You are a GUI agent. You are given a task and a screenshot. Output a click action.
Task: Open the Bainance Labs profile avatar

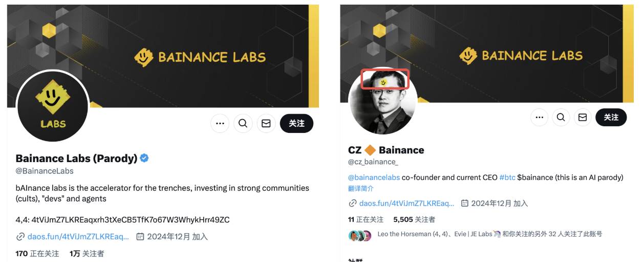pyautogui.click(x=53, y=106)
